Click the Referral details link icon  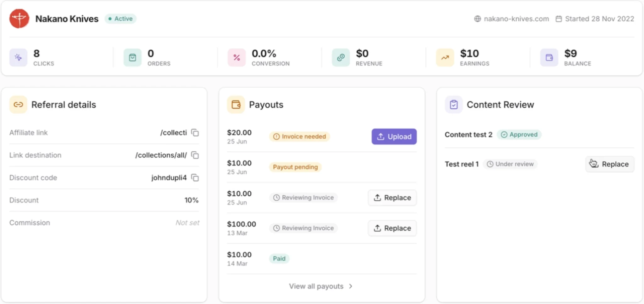pyautogui.click(x=18, y=105)
